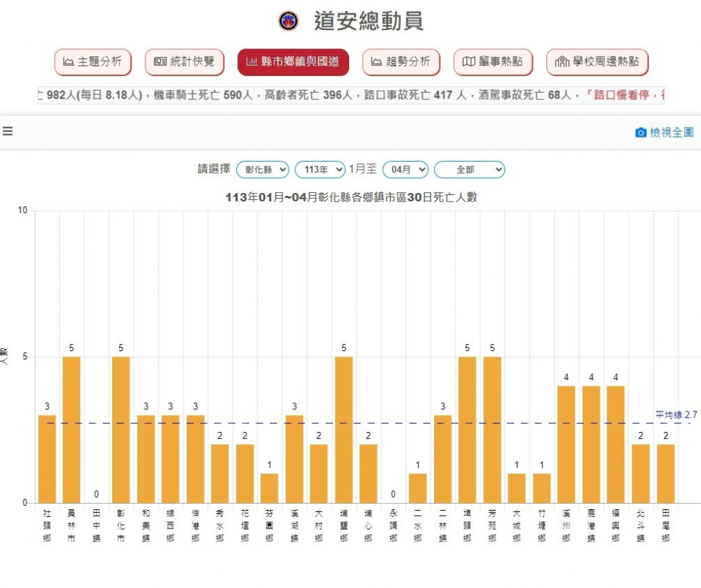
Task: Click the 彰化市 bar in chart
Action: pyautogui.click(x=121, y=430)
